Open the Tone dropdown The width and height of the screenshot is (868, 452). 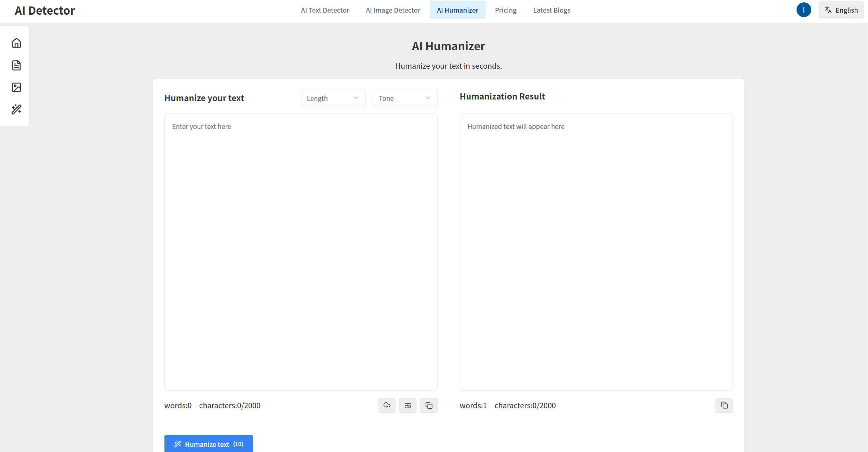(405, 98)
